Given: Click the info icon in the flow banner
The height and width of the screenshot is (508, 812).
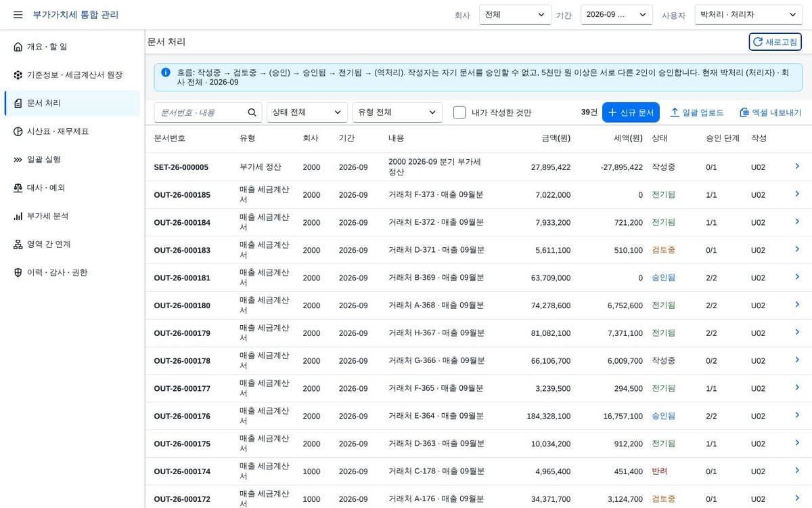Looking at the screenshot, I should tap(166, 72).
